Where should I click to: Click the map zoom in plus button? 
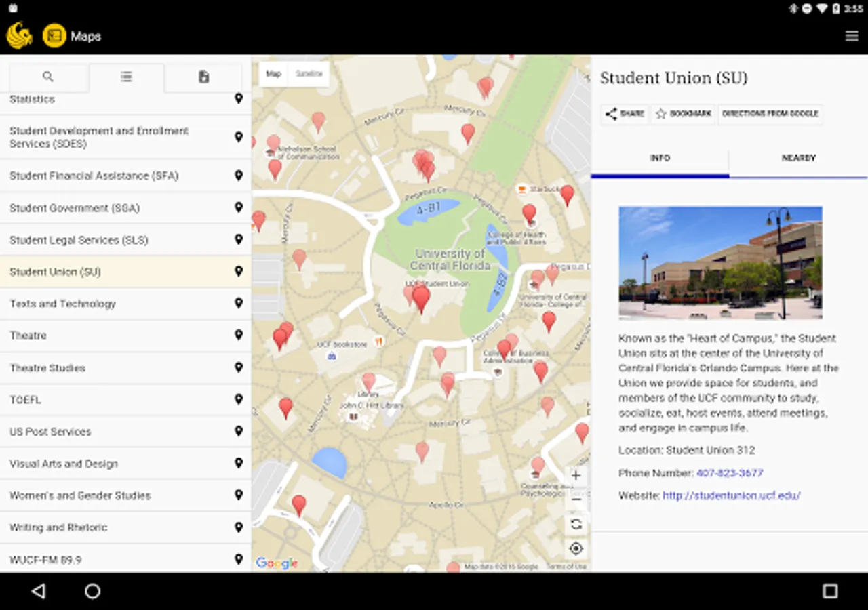pyautogui.click(x=576, y=476)
